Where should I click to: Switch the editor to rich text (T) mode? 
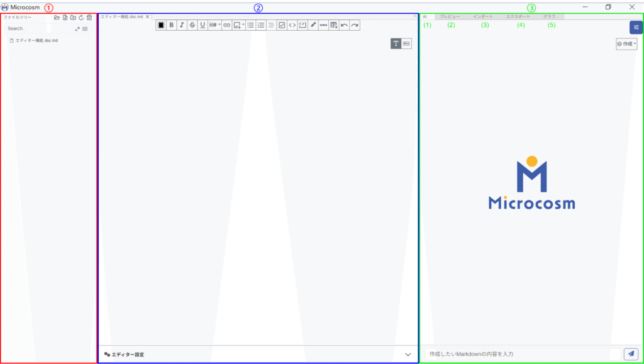(x=396, y=43)
